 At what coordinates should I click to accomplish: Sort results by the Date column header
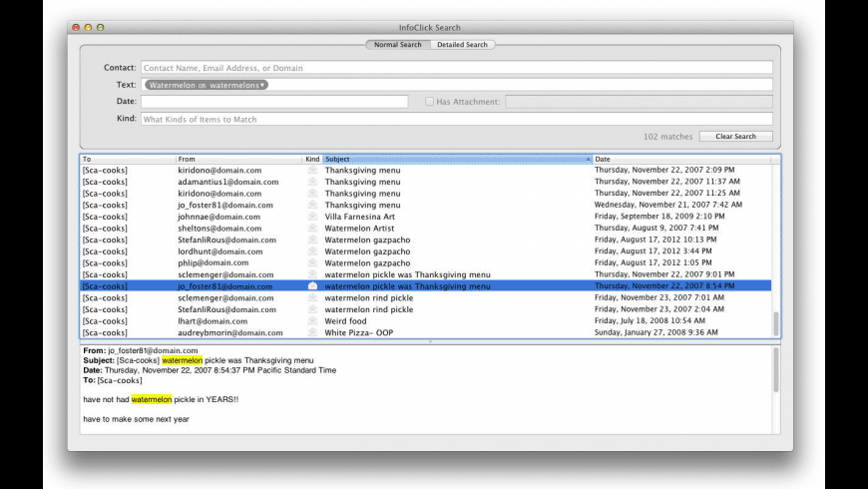681,159
